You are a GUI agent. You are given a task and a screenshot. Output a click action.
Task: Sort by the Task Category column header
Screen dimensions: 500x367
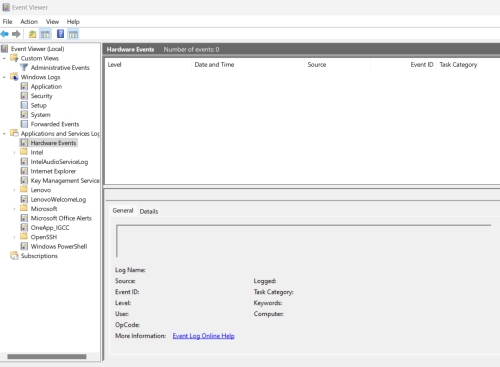pyautogui.click(x=468, y=64)
